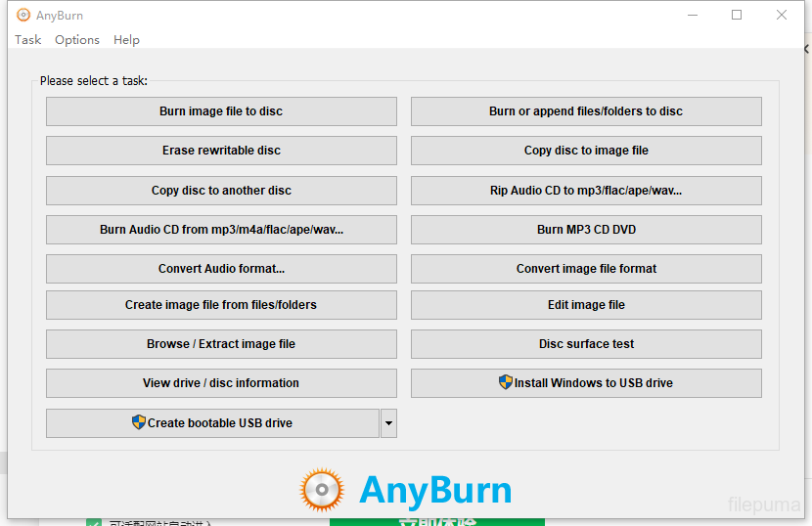Screen dimensions: 812x526
Task: Open Edit image file task
Action: [x=586, y=305]
